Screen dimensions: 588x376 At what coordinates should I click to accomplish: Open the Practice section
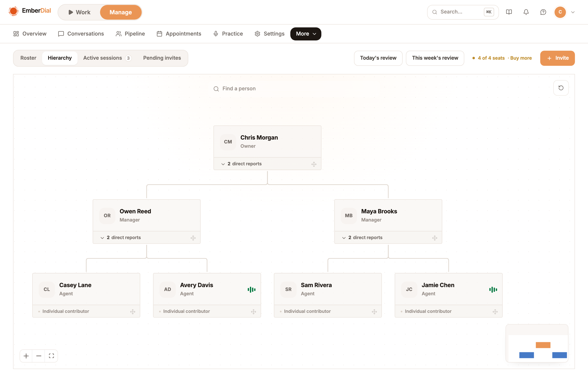pos(228,34)
